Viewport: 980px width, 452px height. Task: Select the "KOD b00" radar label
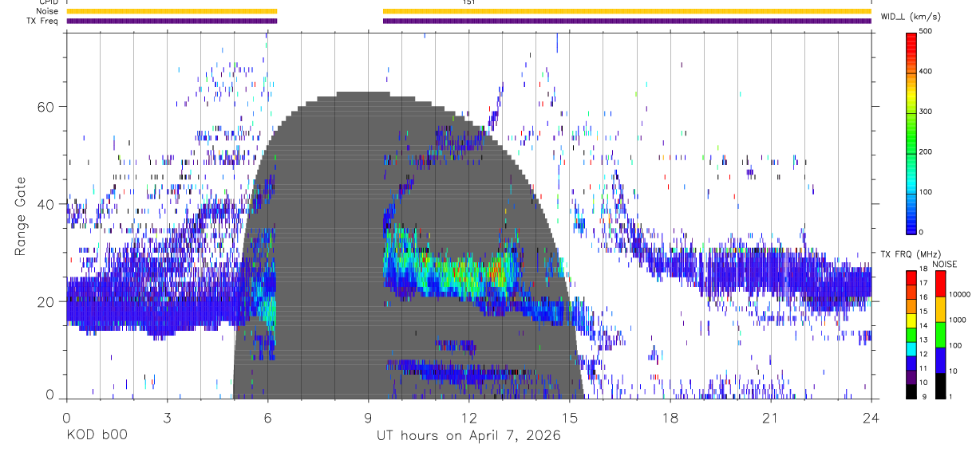click(96, 436)
